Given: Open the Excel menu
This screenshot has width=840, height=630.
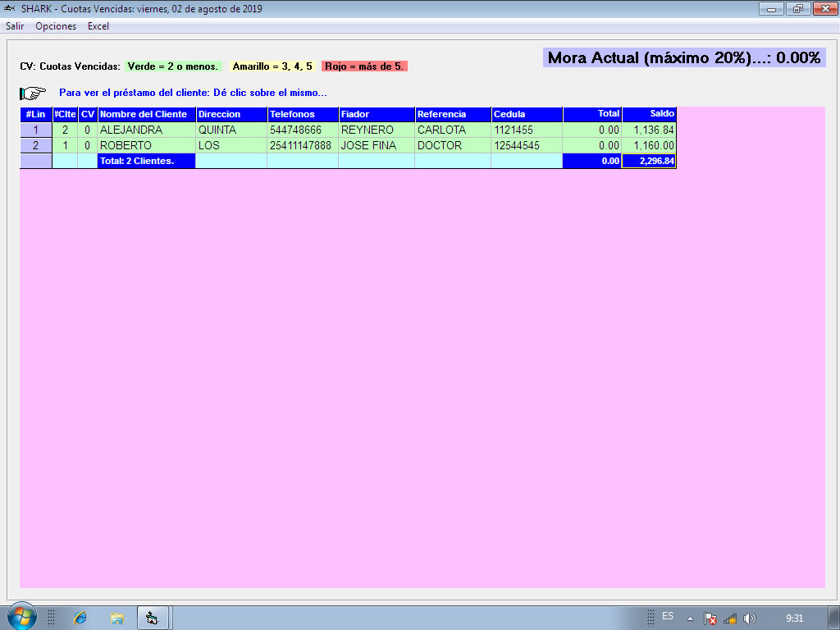Looking at the screenshot, I should pos(98,26).
